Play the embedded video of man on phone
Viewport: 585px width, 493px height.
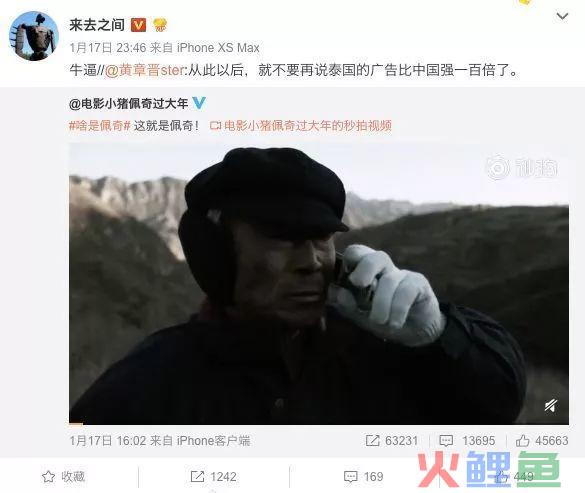click(x=319, y=283)
